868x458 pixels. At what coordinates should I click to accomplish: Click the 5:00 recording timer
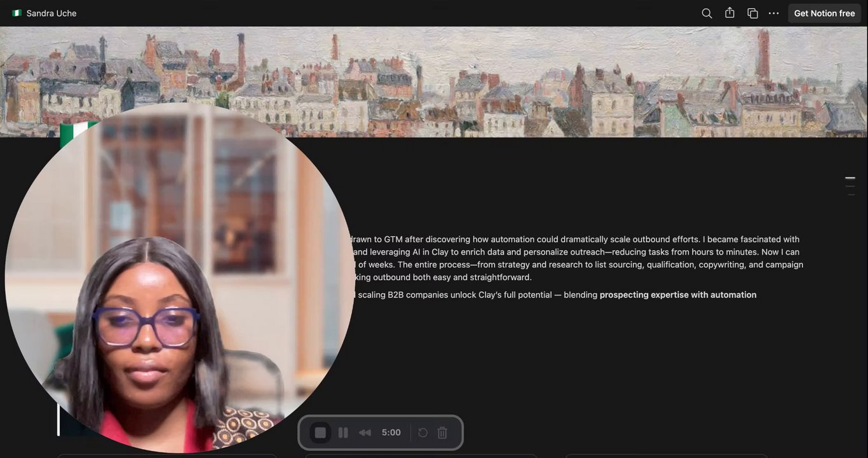[391, 433]
